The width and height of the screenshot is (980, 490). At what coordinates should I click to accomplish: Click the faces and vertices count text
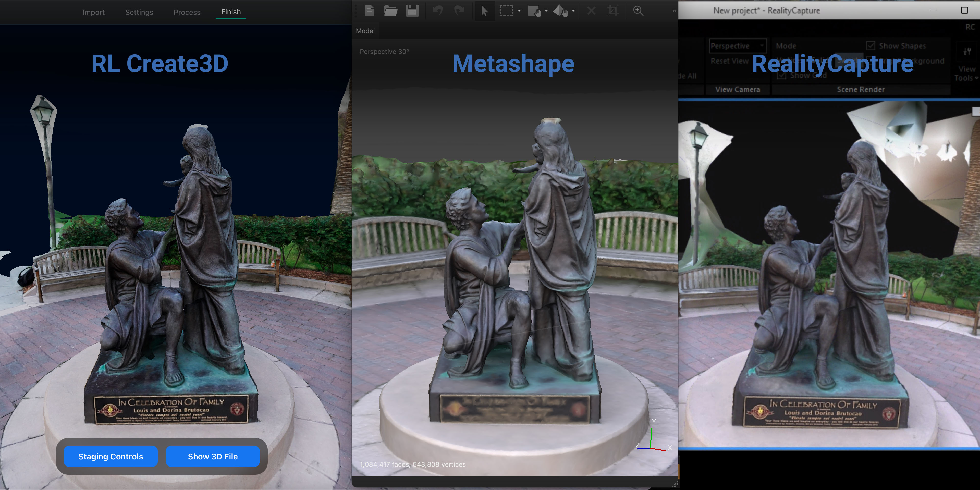pos(413,464)
